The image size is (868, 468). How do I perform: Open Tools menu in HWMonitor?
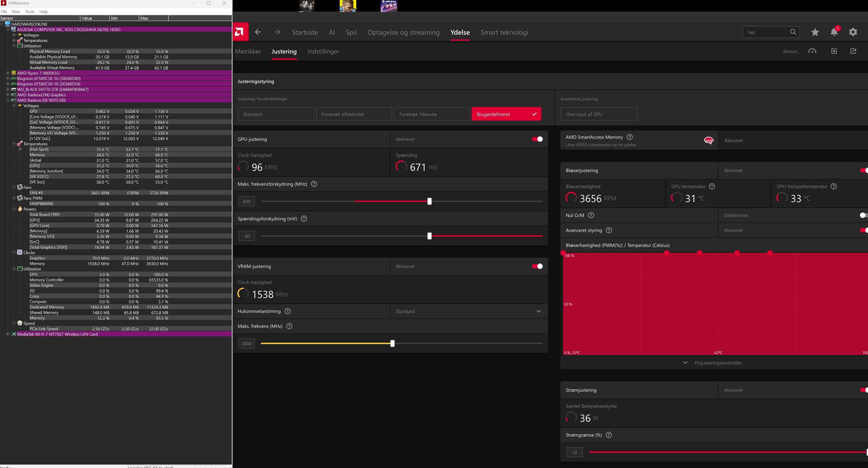coord(30,11)
